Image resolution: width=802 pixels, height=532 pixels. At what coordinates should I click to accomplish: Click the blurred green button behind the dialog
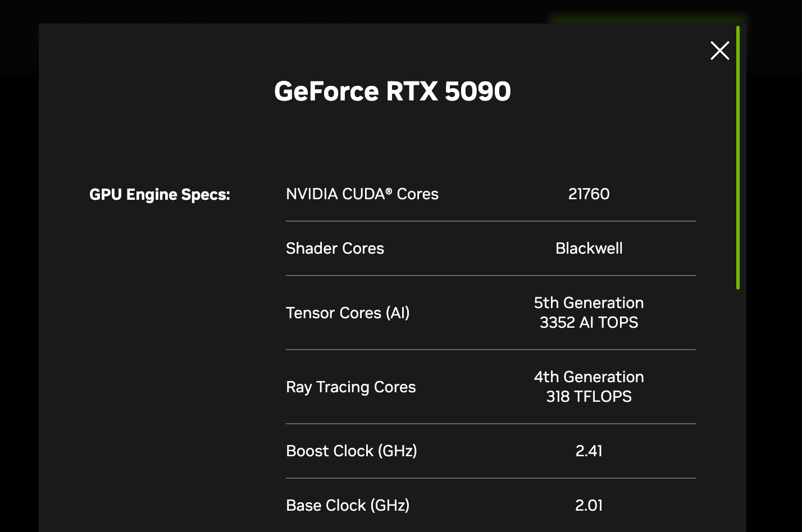[x=646, y=19]
